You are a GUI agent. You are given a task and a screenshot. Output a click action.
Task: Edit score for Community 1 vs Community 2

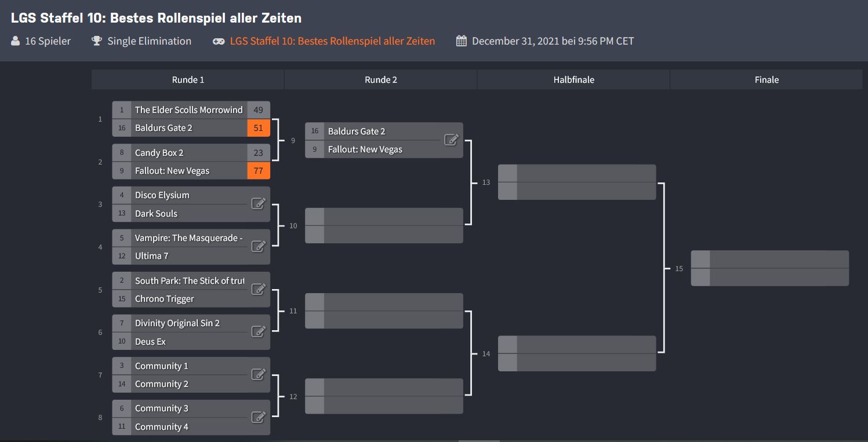(x=258, y=375)
